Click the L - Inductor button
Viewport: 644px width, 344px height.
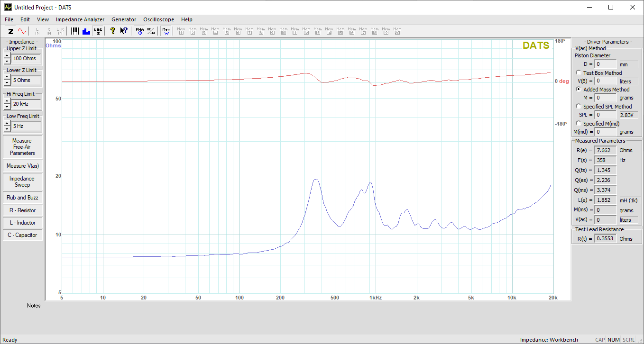pos(22,223)
